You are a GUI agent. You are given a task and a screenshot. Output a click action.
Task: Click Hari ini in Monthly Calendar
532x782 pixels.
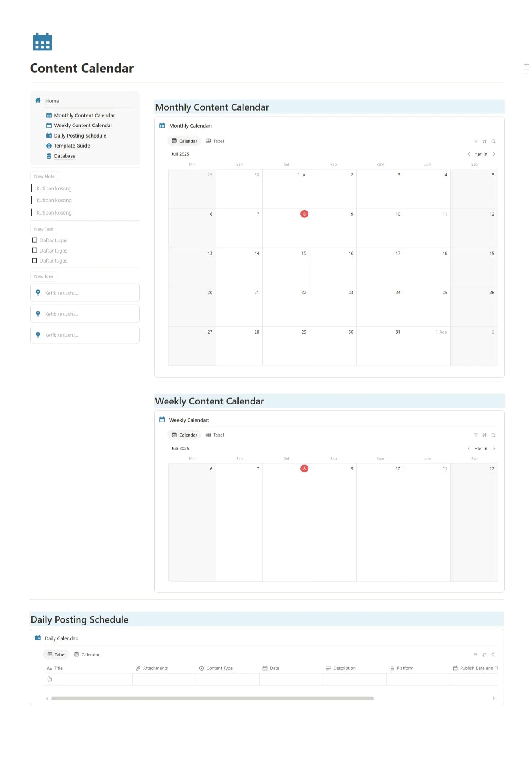click(x=481, y=154)
